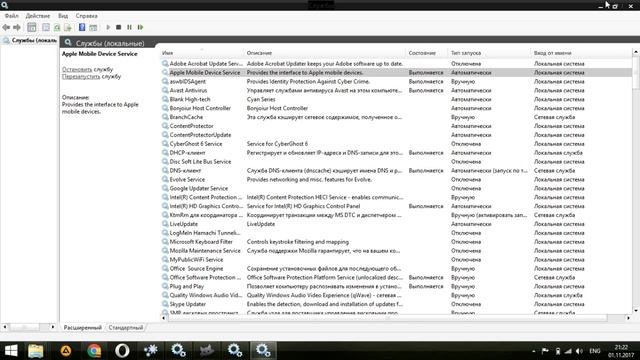Click the left pane scrollbar right arrow

pos(53,327)
